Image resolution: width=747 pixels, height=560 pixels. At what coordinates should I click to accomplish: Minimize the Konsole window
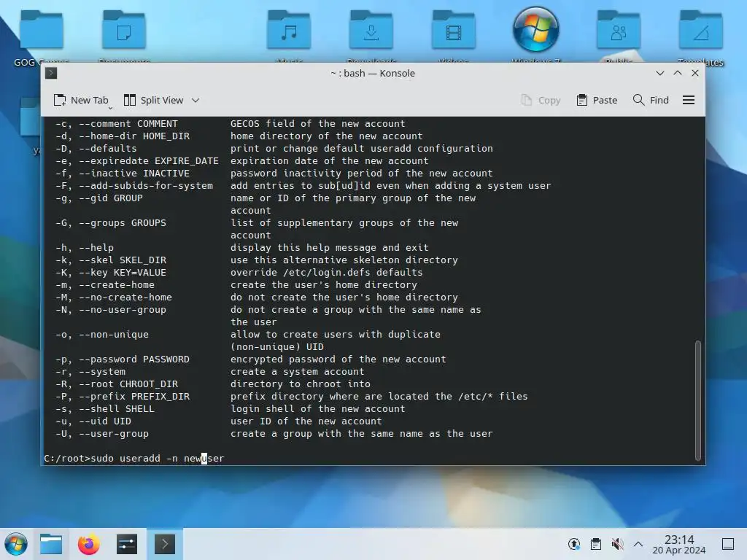click(659, 73)
